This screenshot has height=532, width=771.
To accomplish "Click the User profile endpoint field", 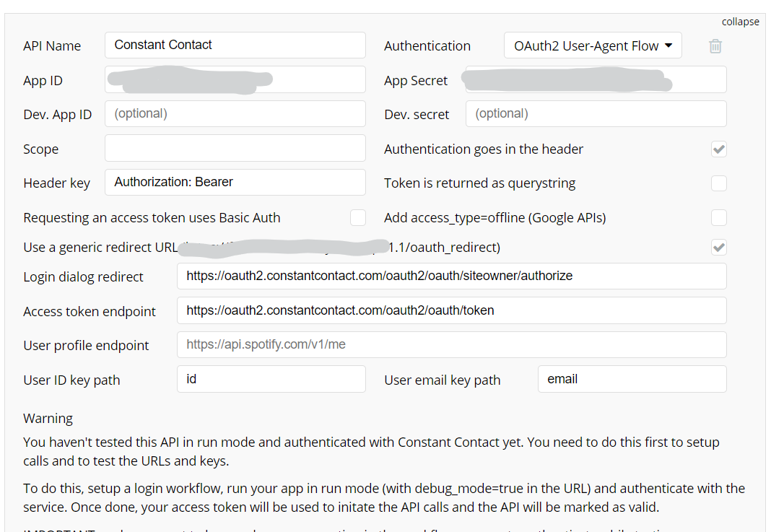I will pos(451,345).
